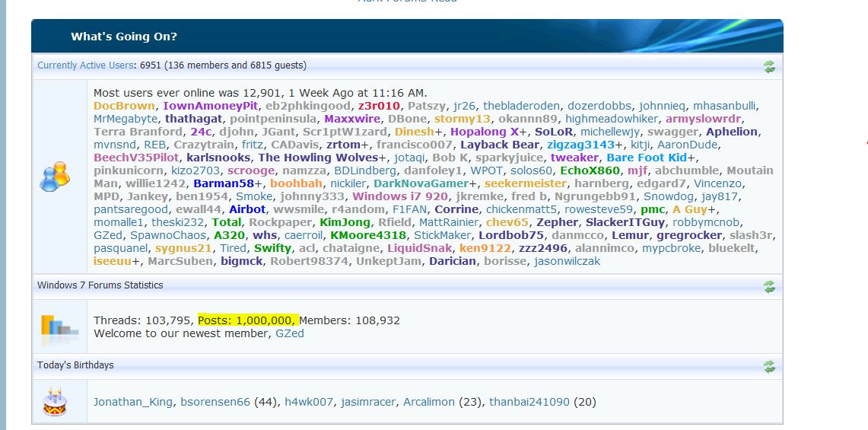Click on member Terra Branford
The image size is (868, 430).
(x=138, y=132)
